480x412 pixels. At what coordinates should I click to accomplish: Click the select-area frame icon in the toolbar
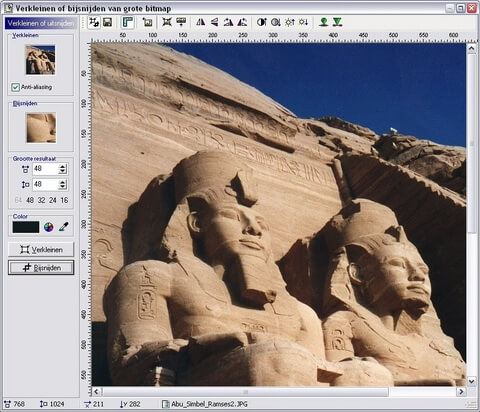coord(147,22)
